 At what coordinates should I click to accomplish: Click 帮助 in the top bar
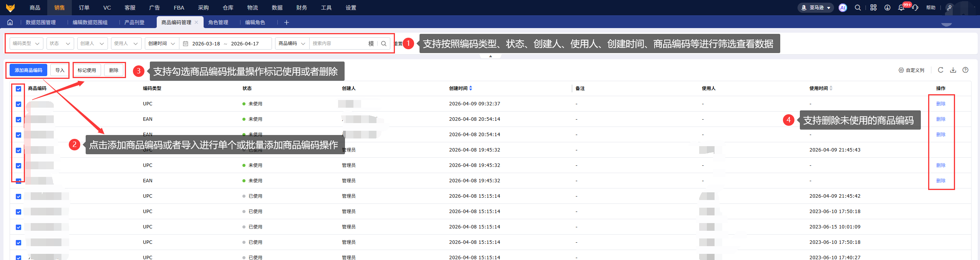(931, 8)
